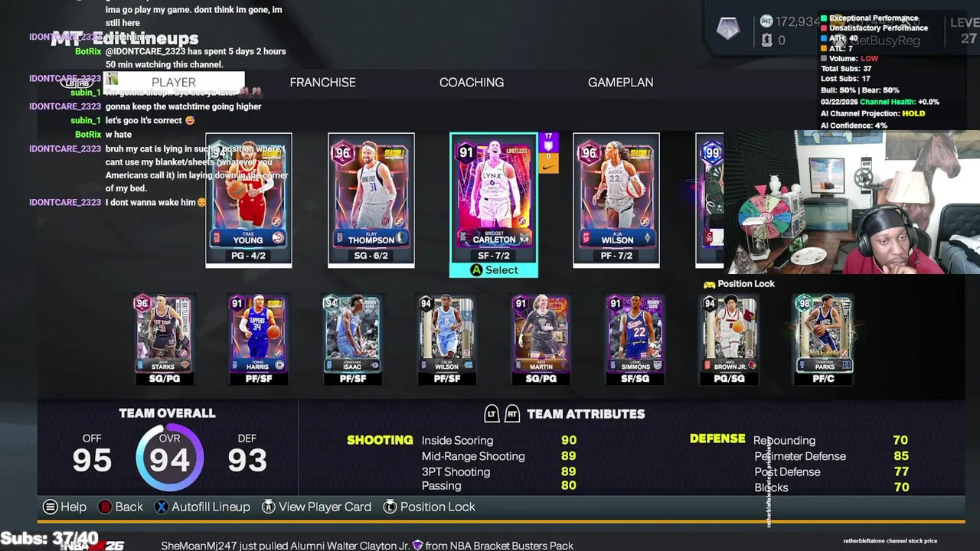The width and height of the screenshot is (980, 551).
Task: Click the Position Lock controller icon above bench
Action: pyautogui.click(x=709, y=284)
